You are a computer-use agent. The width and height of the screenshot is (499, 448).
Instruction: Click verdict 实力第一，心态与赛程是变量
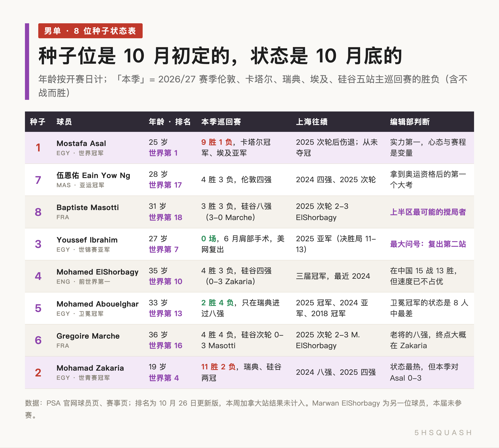pos(428,147)
